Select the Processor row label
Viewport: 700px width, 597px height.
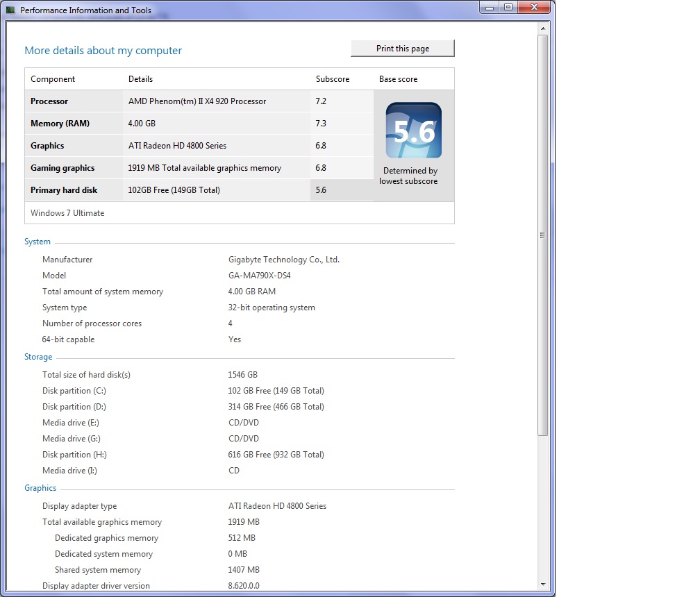(x=49, y=101)
